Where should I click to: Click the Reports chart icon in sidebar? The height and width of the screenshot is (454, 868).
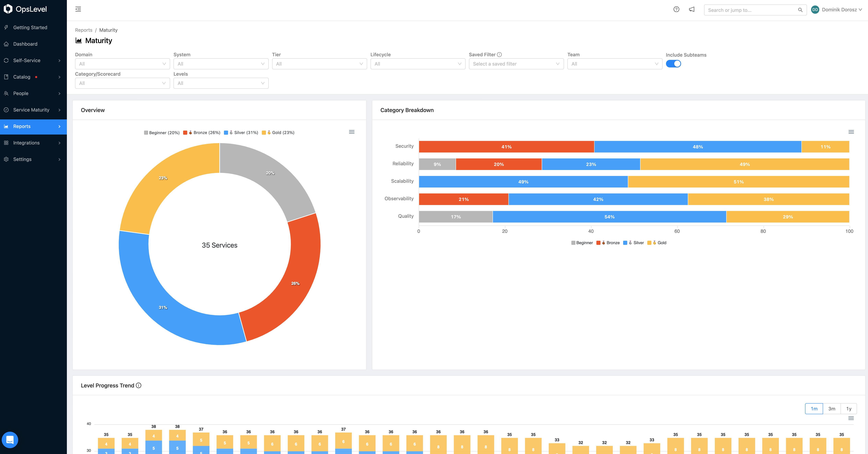pyautogui.click(x=6, y=126)
